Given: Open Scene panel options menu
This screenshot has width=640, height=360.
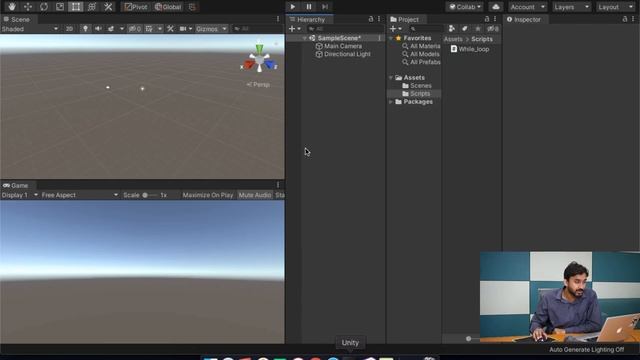Looking at the screenshot, I should (x=278, y=19).
